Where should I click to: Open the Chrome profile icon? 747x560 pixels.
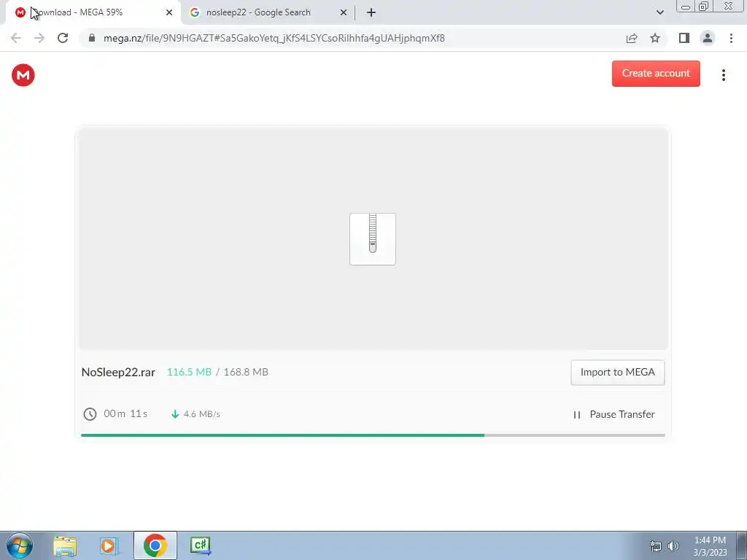point(708,38)
